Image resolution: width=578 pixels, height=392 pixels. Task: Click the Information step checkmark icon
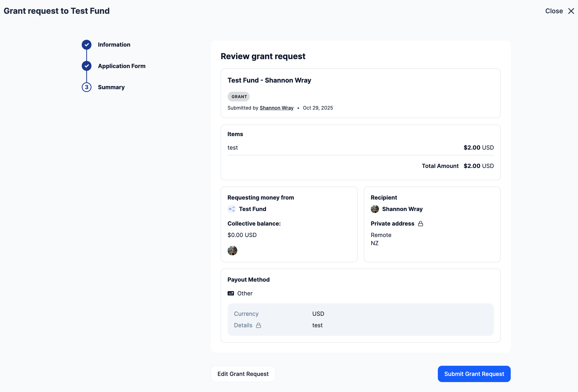pyautogui.click(x=87, y=45)
